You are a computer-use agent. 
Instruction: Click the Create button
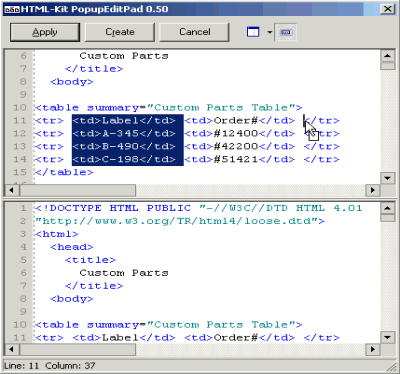tap(120, 32)
